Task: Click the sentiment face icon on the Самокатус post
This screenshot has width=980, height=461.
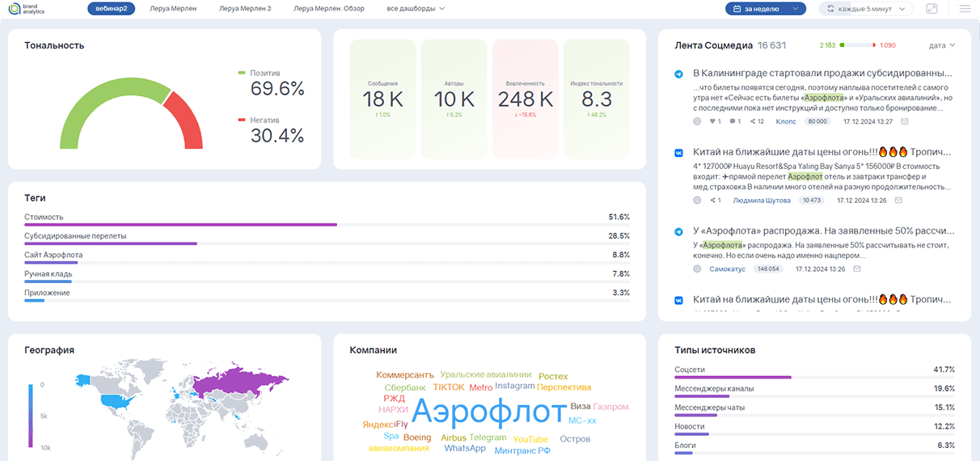Action: click(x=697, y=269)
